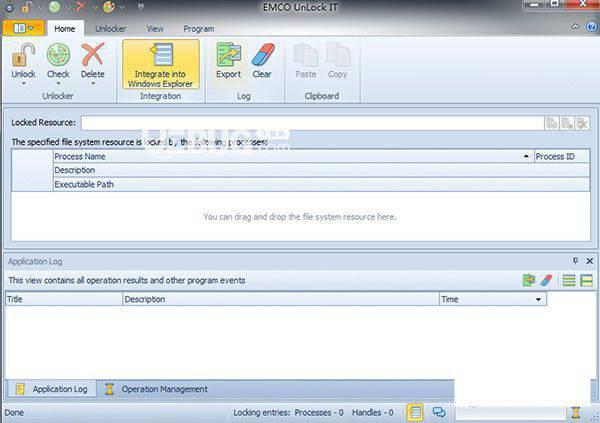The image size is (600, 423).
Task: Click the 'Processes - 0' status entry
Action: point(319,413)
